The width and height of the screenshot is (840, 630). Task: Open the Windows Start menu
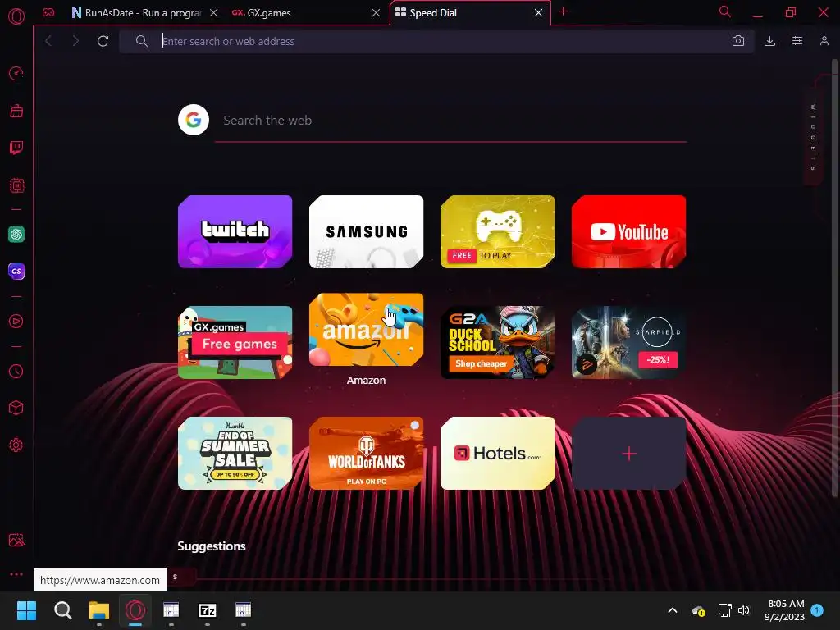pos(26,609)
